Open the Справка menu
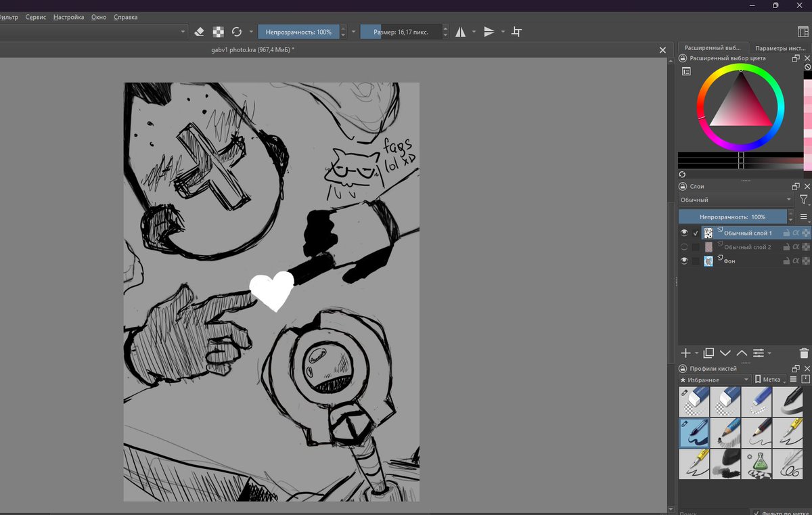The width and height of the screenshot is (812, 515). (x=125, y=17)
